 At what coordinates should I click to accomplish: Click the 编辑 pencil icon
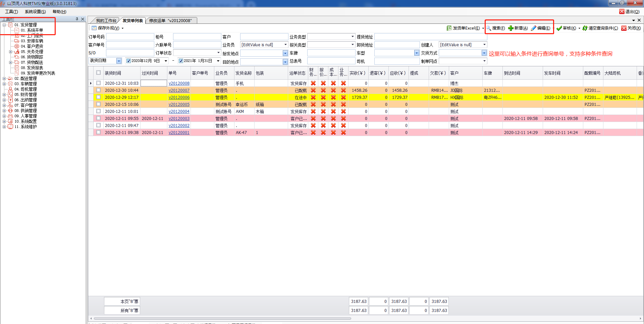click(x=534, y=28)
